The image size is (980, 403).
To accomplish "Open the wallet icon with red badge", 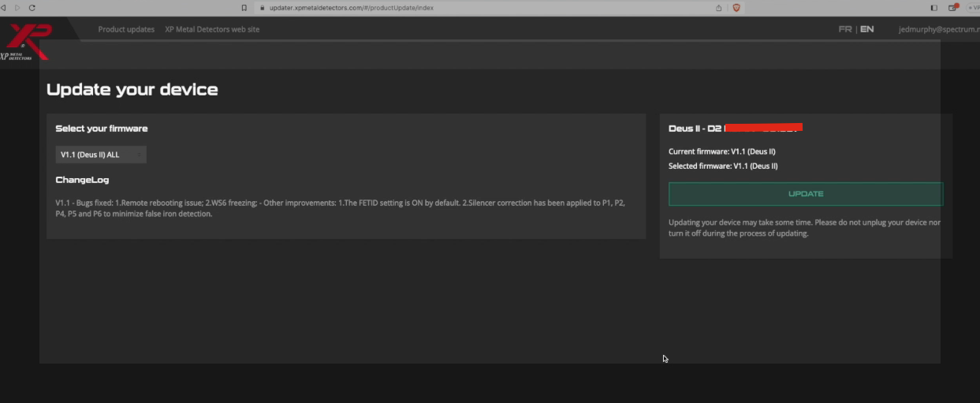I will (x=953, y=7).
